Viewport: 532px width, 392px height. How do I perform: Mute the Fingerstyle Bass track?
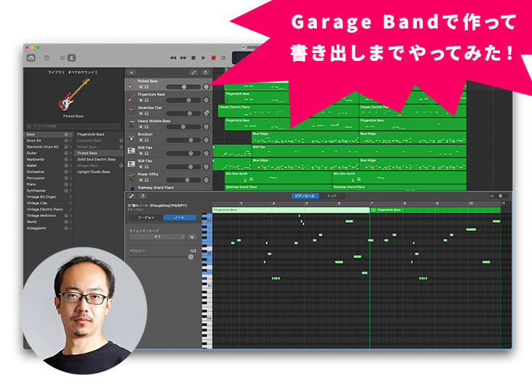[141, 100]
